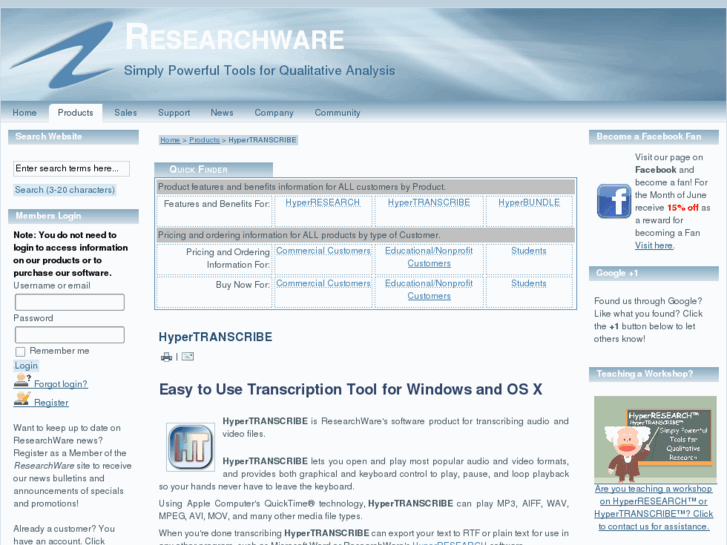The width and height of the screenshot is (727, 545).
Task: Open Pricing info for Students
Action: tap(529, 251)
